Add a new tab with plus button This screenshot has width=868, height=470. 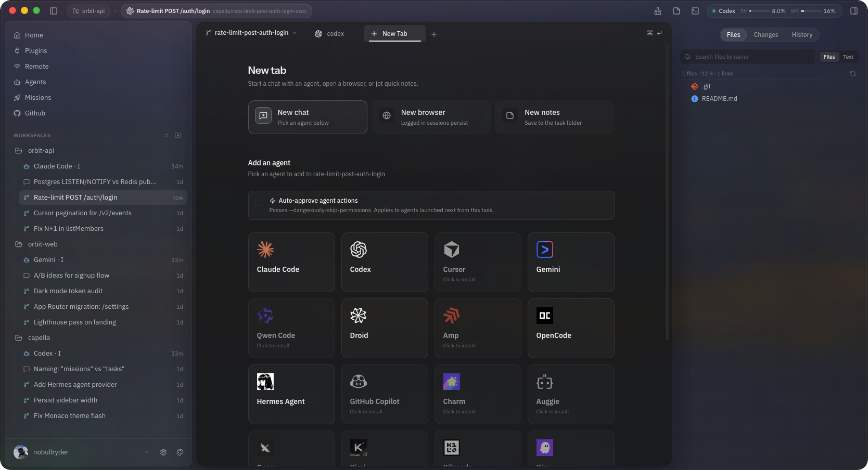[x=434, y=34]
